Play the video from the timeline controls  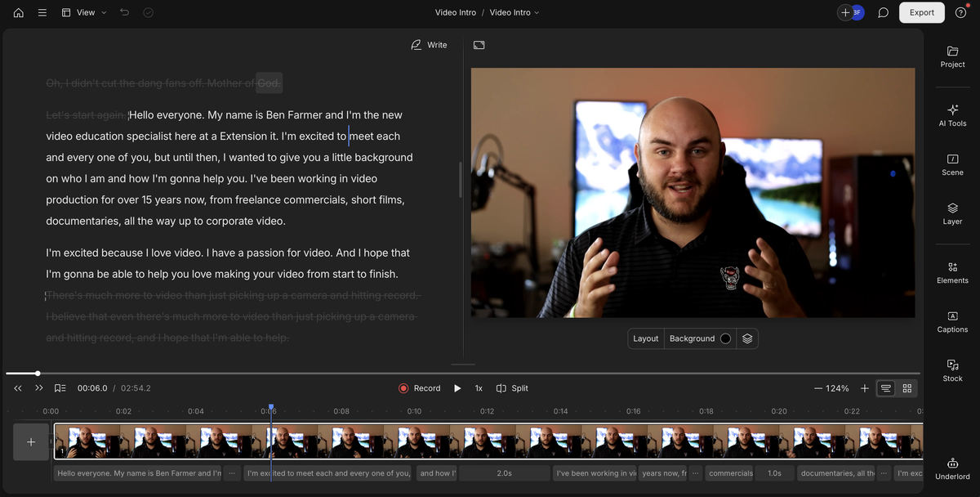point(457,388)
